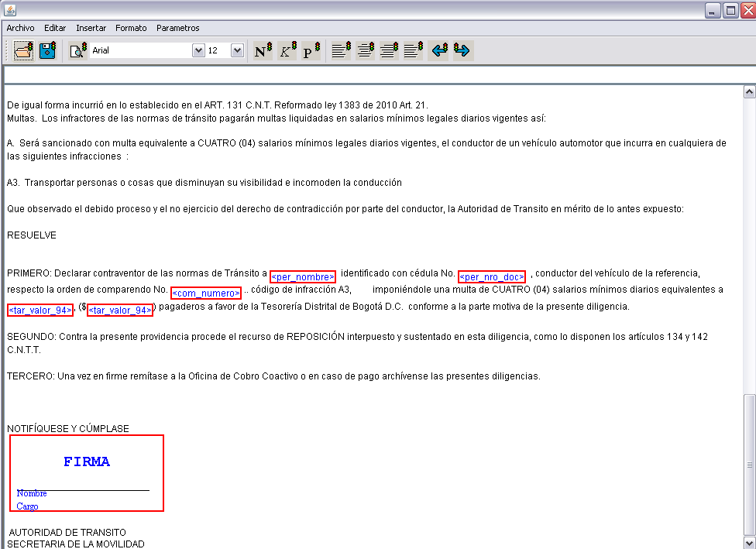Click the <com_numero> placeholder tag
Image resolution: width=756 pixels, height=549 pixels.
(x=206, y=293)
